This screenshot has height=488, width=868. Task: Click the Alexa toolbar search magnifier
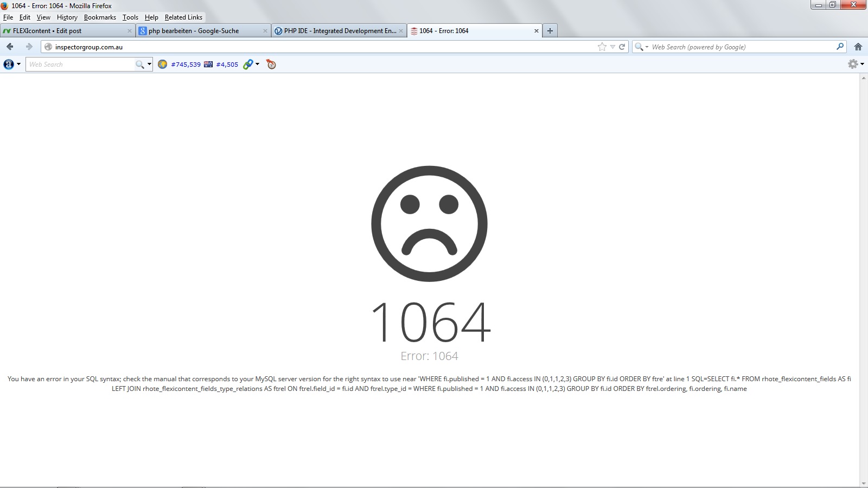(x=140, y=65)
